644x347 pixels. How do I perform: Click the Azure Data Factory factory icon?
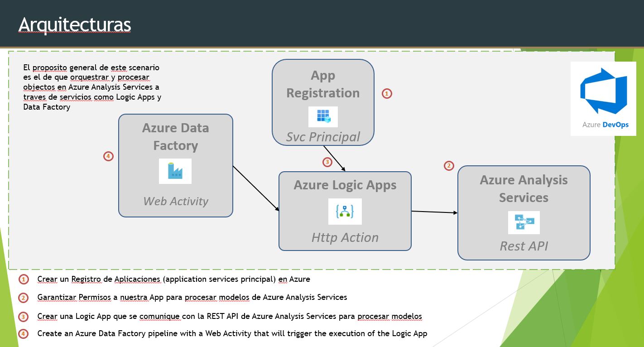click(x=175, y=171)
